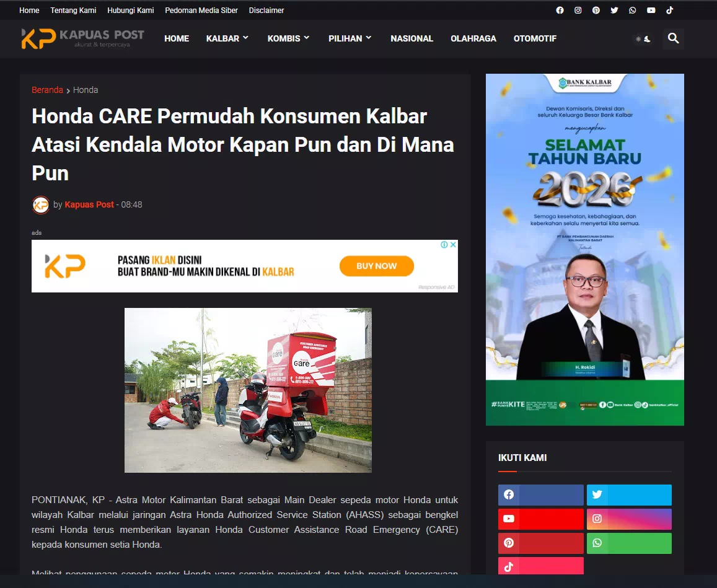Follow on Twitter in Ikuti Kami
Viewport: 717px width, 588px height.
[629, 494]
